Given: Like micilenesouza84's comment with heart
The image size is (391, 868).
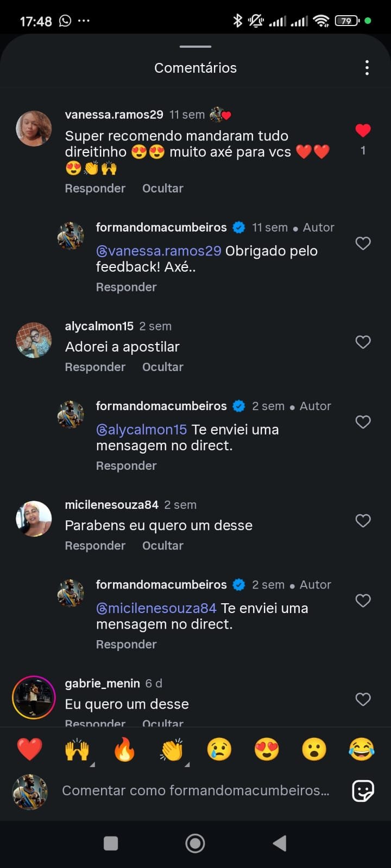Looking at the screenshot, I should [x=363, y=521].
